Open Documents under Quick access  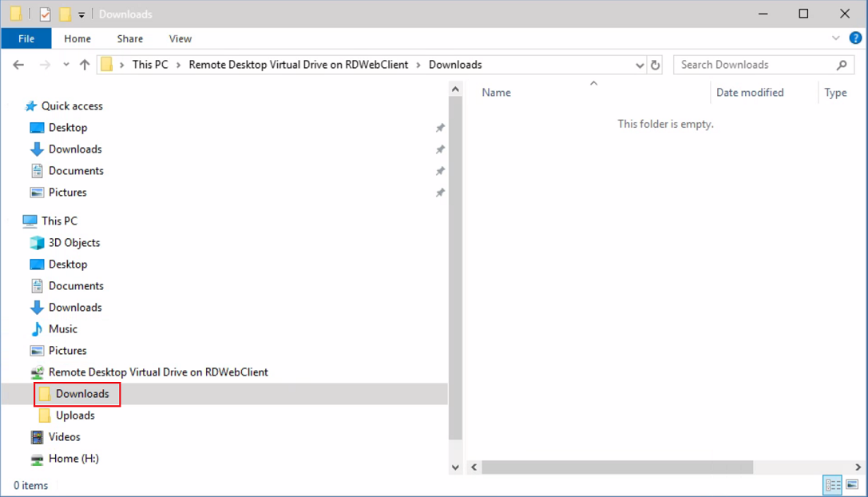tap(76, 171)
